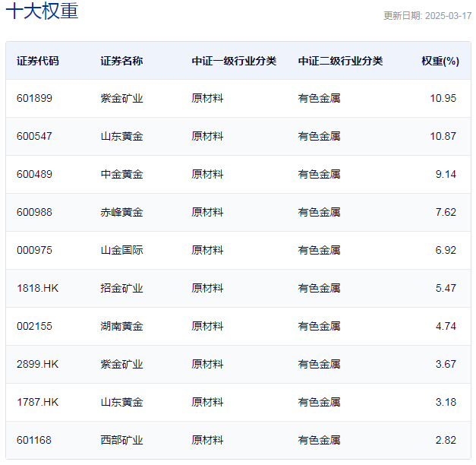Image resolution: width=476 pixels, height=465 pixels.
Task: Click the 中金黄金 security name
Action: [x=121, y=174]
